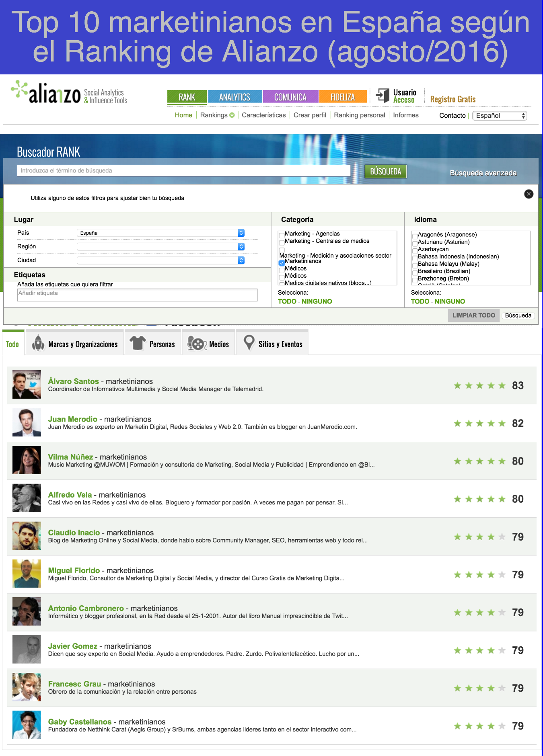Open Juan Merodio's profile photo
Screen dimensions: 543x756
[27, 422]
